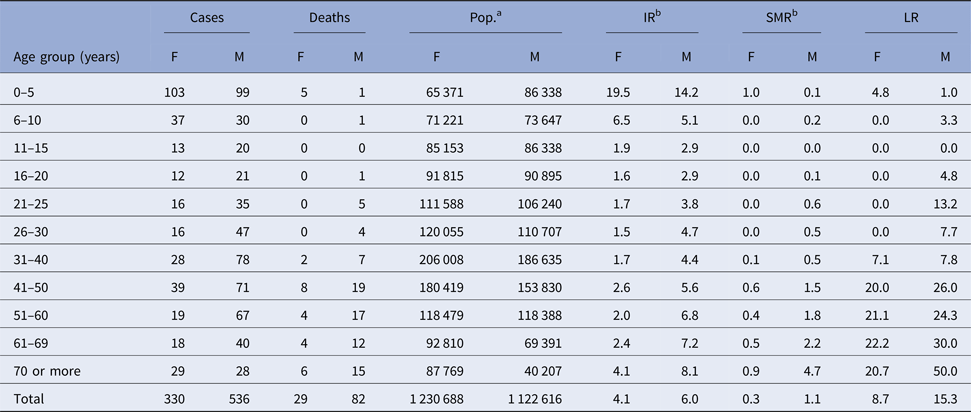
Task: Select the 0–5 age group row label
Action: (x=27, y=92)
